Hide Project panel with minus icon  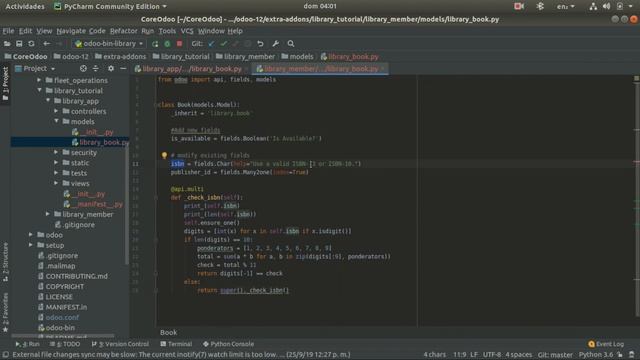point(123,69)
